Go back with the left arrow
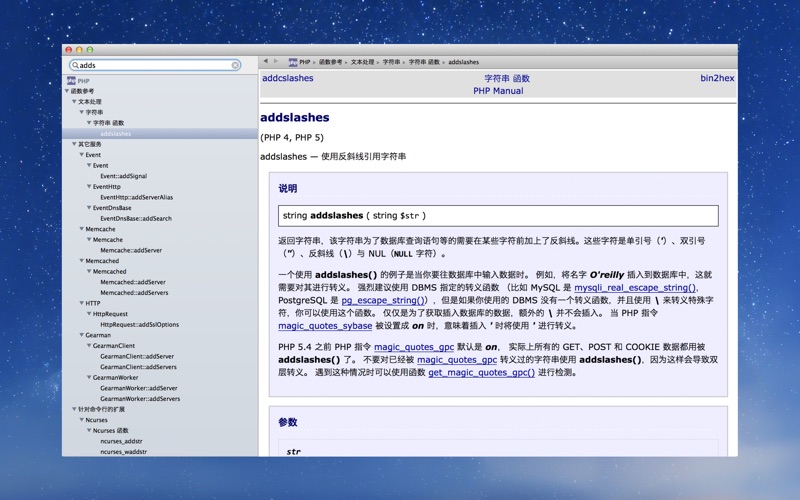The image size is (800, 500). (265, 61)
